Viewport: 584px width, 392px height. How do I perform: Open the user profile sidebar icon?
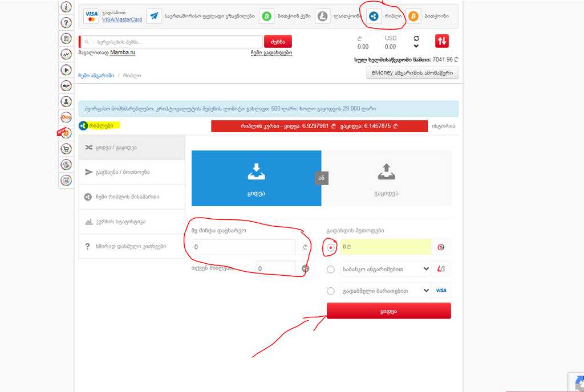click(66, 101)
